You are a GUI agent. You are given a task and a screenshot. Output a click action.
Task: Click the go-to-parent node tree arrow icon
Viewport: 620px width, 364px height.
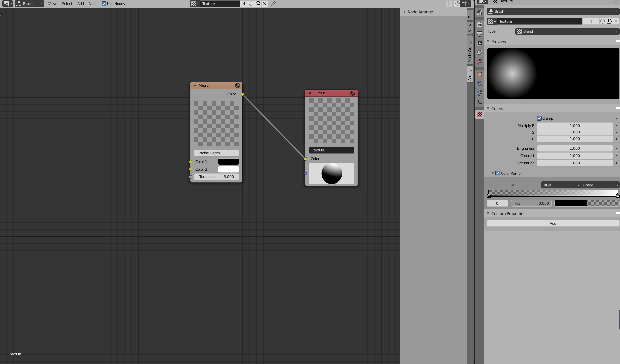point(449,4)
